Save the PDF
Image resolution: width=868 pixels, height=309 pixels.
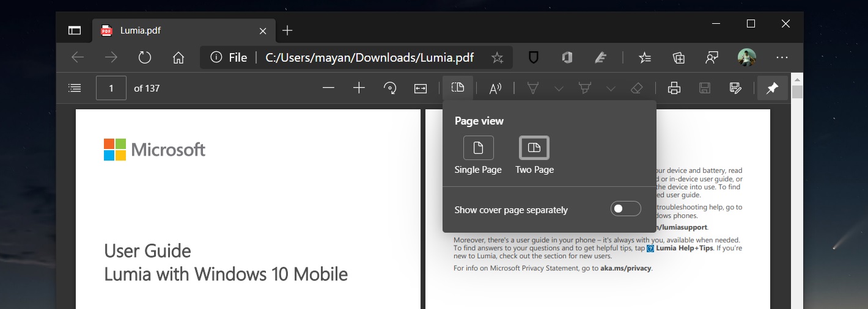(x=705, y=88)
